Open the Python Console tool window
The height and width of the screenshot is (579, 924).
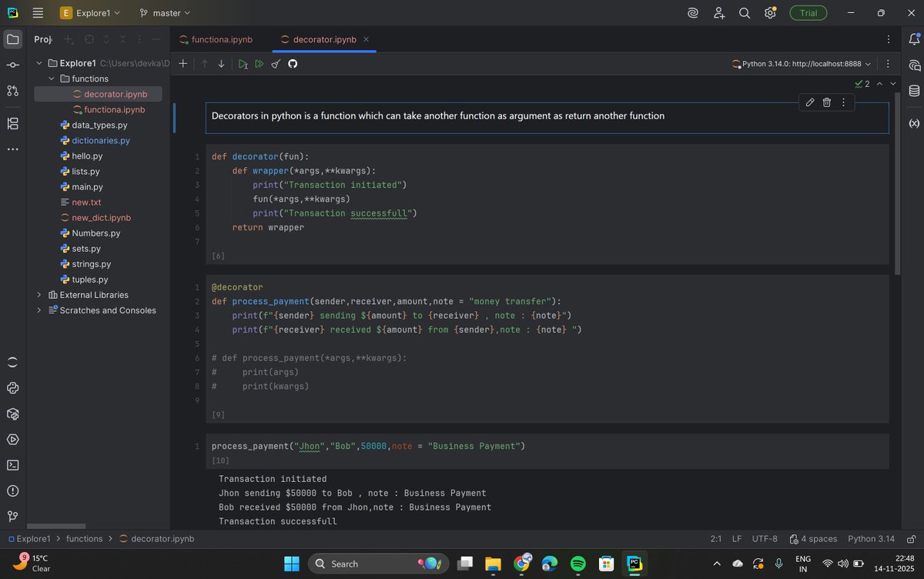click(12, 388)
